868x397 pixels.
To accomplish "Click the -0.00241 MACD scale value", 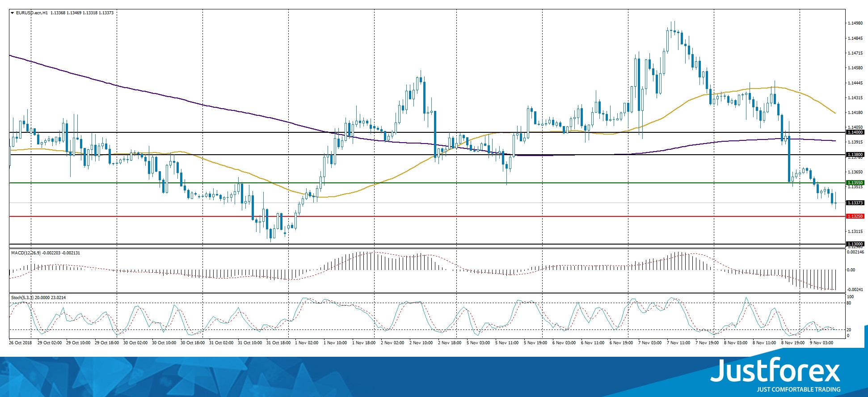I will pos(855,290).
